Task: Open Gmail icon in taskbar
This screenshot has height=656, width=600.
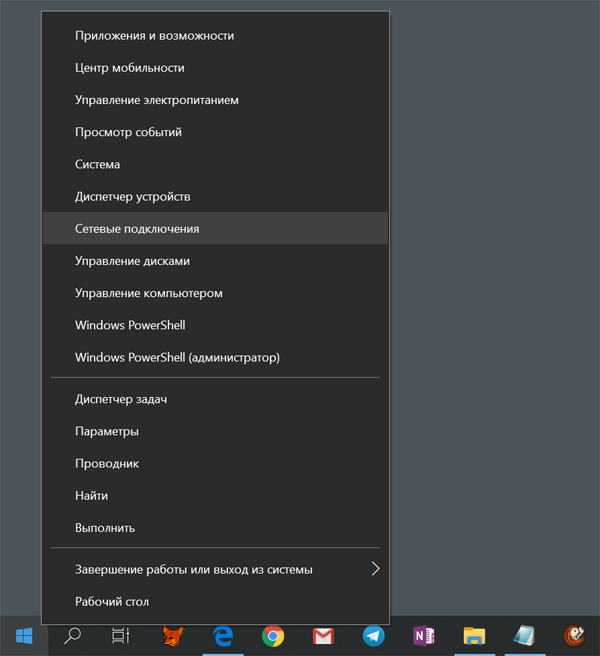Action: pos(323,636)
